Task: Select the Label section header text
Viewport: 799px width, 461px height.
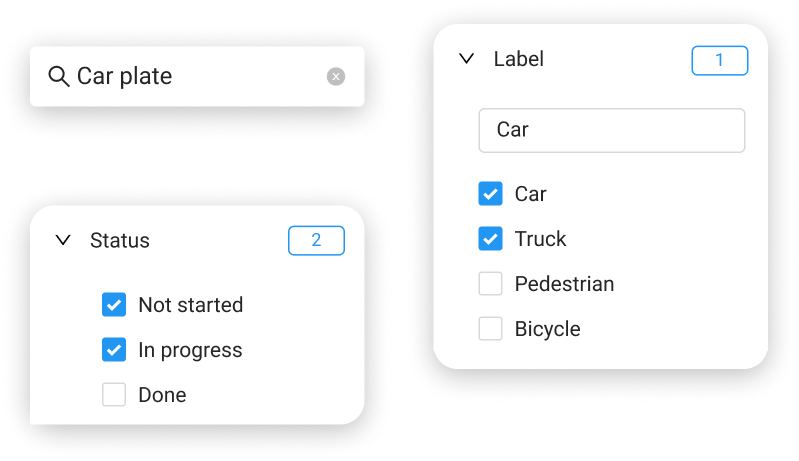Action: point(519,59)
